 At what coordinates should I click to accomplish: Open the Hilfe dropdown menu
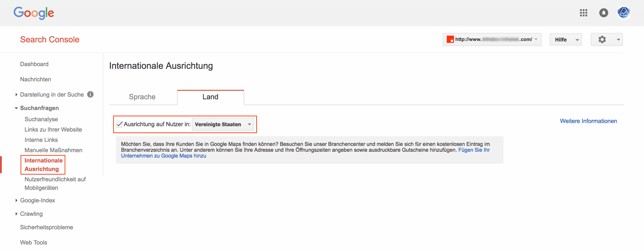coord(566,40)
